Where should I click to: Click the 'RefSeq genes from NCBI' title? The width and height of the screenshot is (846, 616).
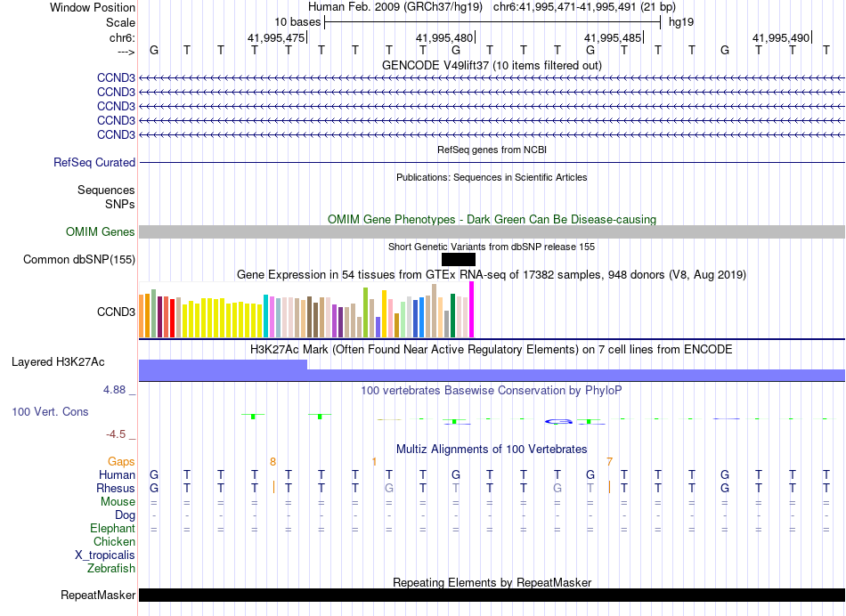pyautogui.click(x=492, y=150)
